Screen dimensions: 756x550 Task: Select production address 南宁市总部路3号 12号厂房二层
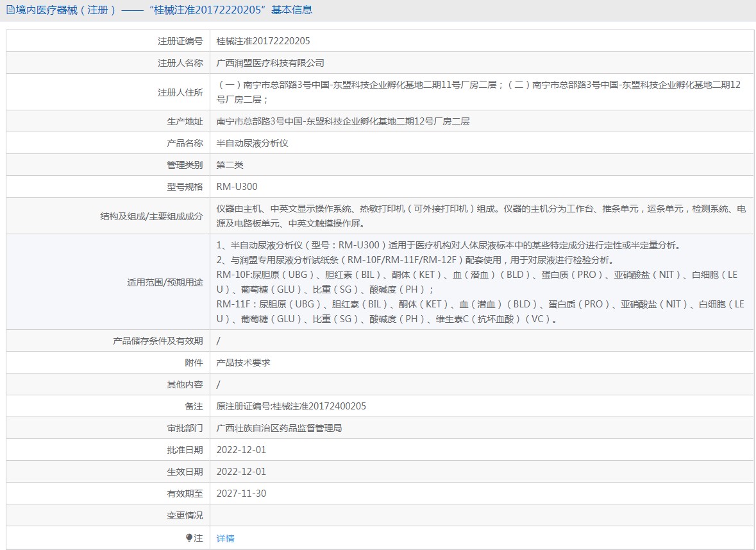tap(343, 121)
